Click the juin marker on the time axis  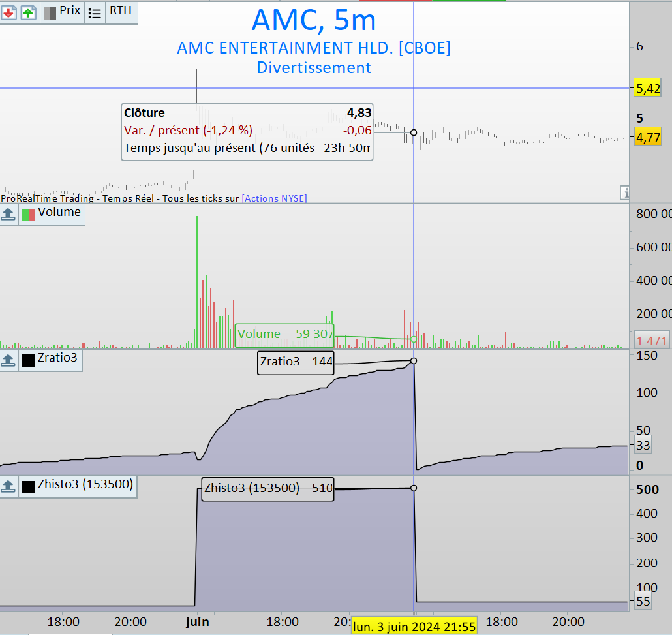coord(197,622)
